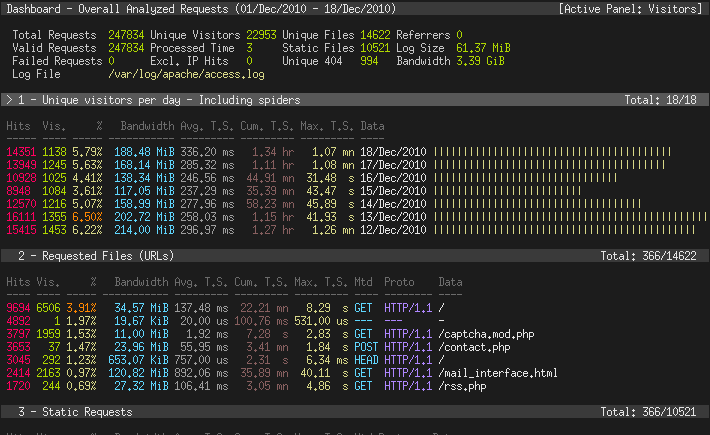The image size is (710, 435).
Task: Click the 3.91% highlighted percentage
Action: (81, 308)
